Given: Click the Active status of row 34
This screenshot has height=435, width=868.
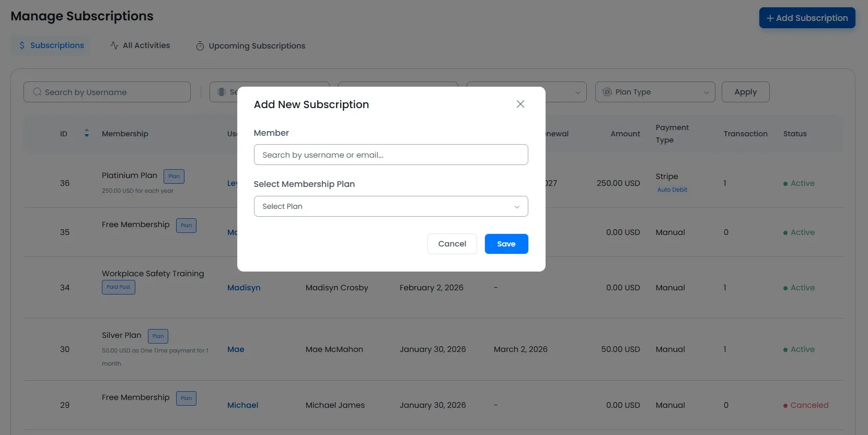Looking at the screenshot, I should 799,288.
